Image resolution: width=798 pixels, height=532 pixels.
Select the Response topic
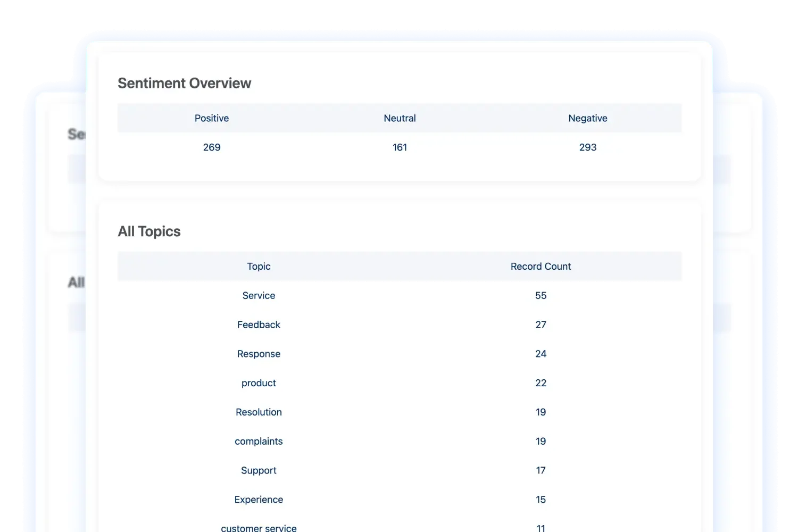point(259,354)
